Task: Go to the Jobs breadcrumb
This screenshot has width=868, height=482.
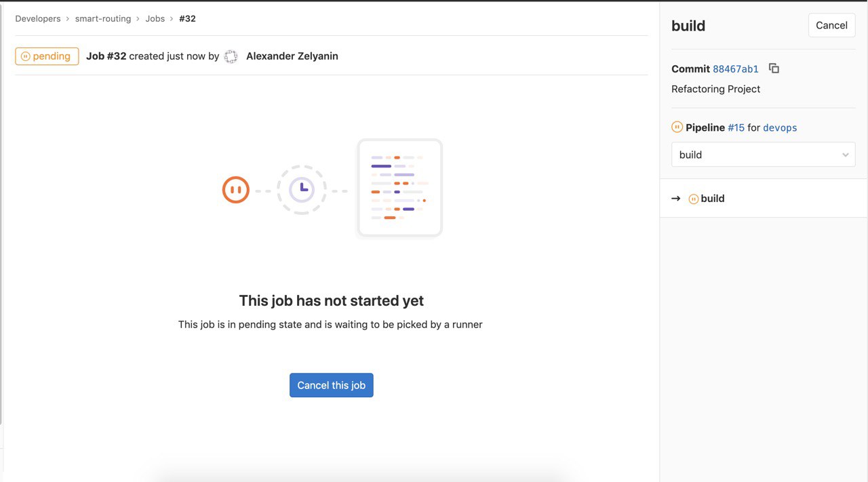Action: click(155, 18)
